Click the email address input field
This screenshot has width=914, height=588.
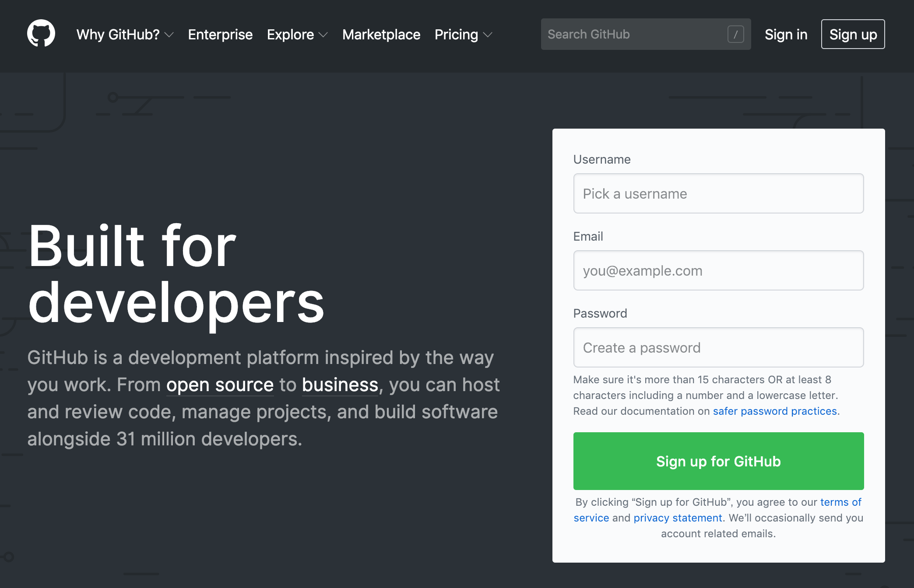pyautogui.click(x=718, y=270)
